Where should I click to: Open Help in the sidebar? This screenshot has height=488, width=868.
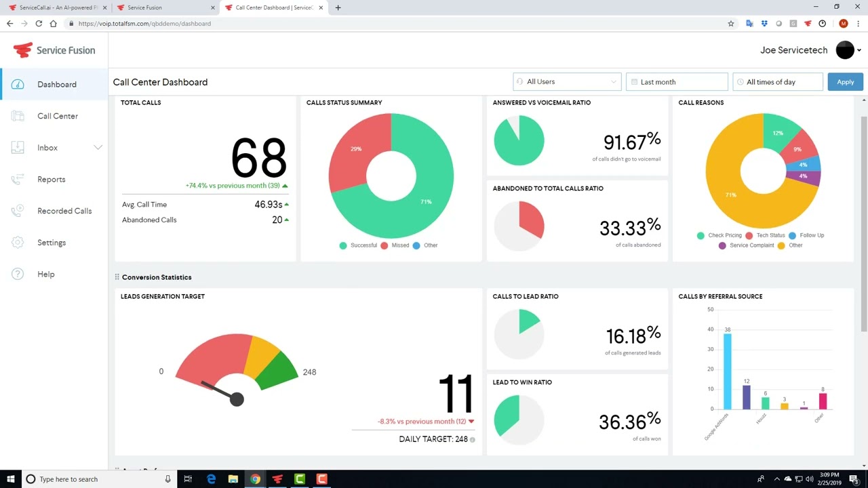click(x=46, y=274)
